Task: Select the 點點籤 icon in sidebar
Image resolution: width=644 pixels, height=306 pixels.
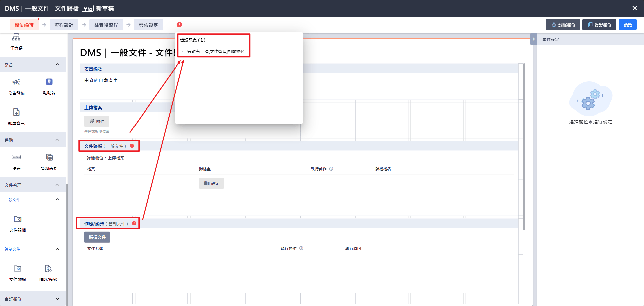Action: tap(49, 82)
